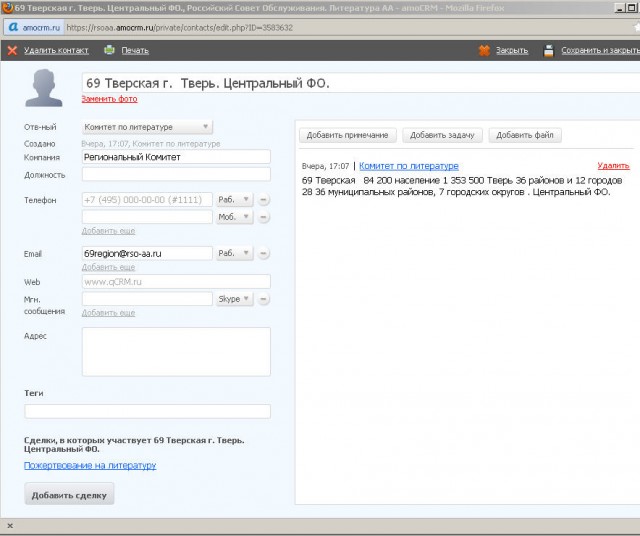Remove the Skype messenger row minus button
Viewport: 640px width, 536px height.
point(264,299)
